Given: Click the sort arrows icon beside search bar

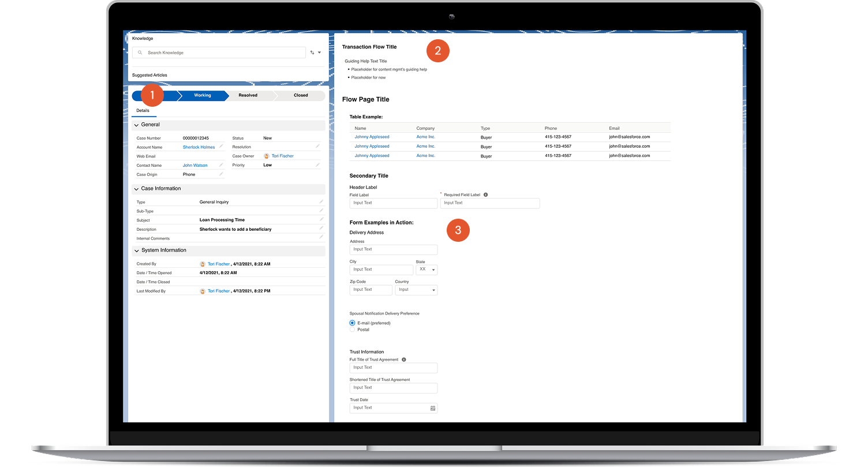Looking at the screenshot, I should (x=313, y=52).
